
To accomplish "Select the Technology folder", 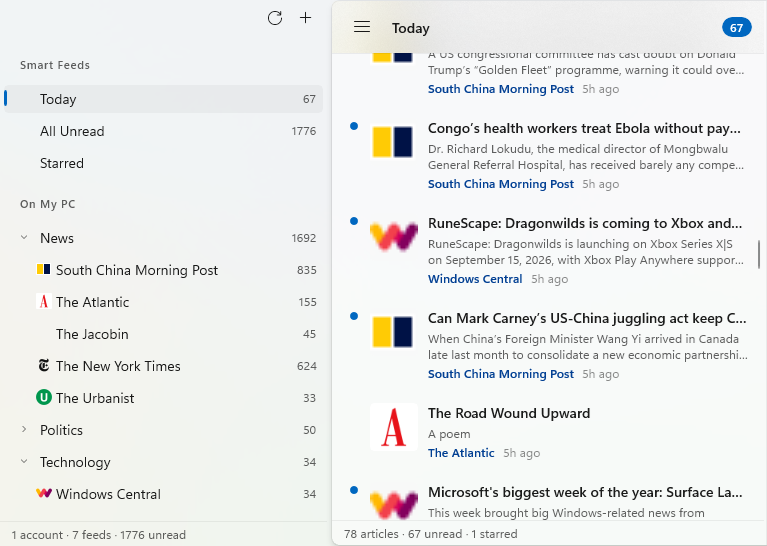I will [x=163, y=462].
